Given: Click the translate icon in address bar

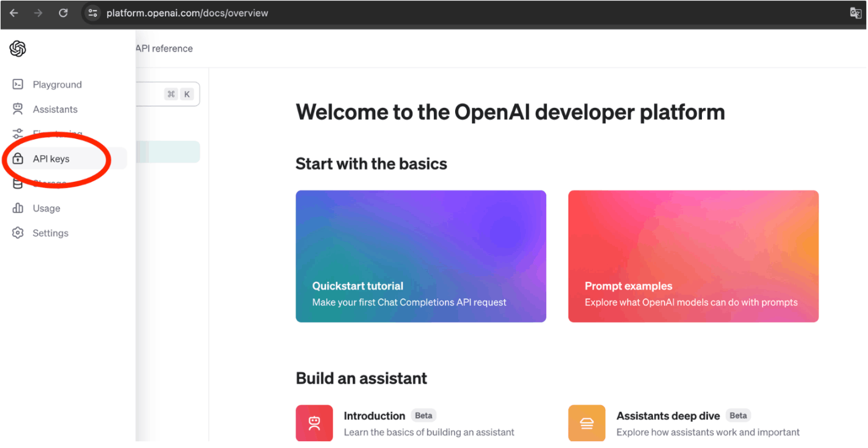Looking at the screenshot, I should [x=856, y=13].
